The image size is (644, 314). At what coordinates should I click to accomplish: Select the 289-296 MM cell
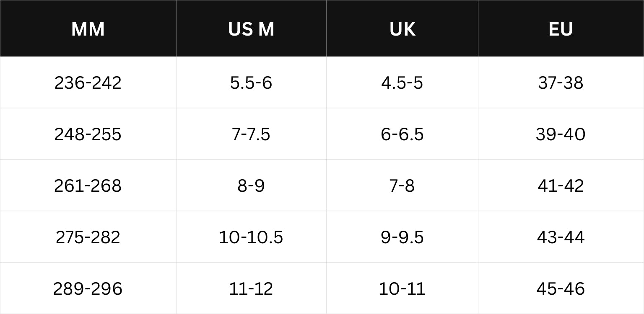point(88,288)
